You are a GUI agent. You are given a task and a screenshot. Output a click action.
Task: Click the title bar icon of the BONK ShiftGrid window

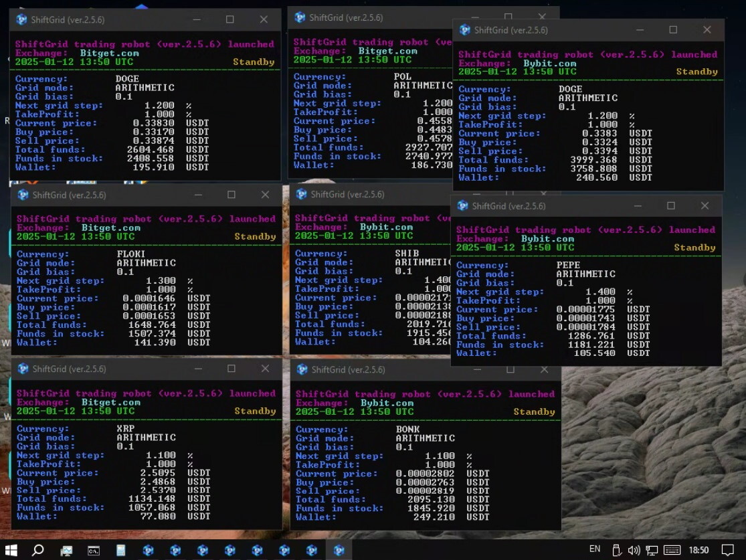pyautogui.click(x=302, y=370)
